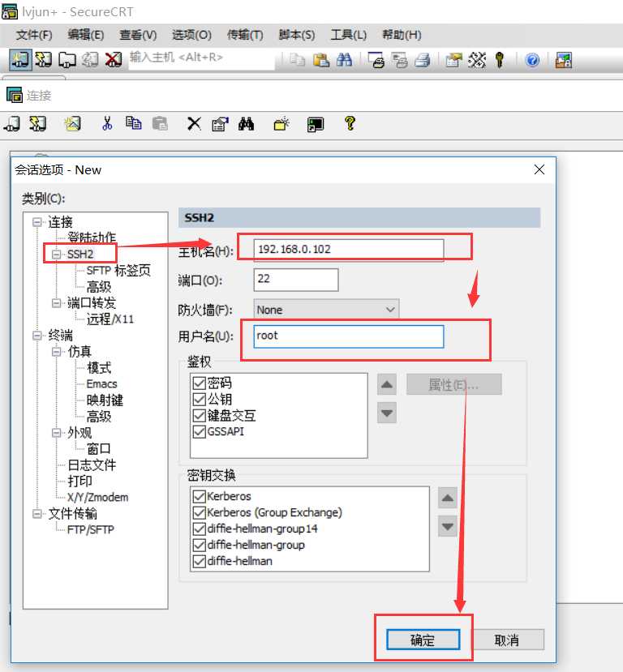Toggle the GSSAPI checkbox
623x672 pixels.
point(200,431)
